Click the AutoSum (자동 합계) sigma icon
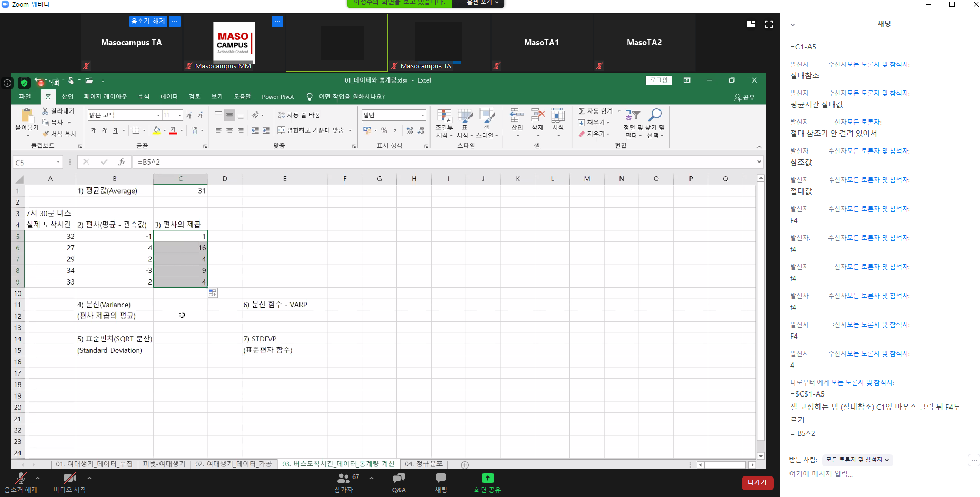Screen dimensions: 980x497 (x=582, y=111)
